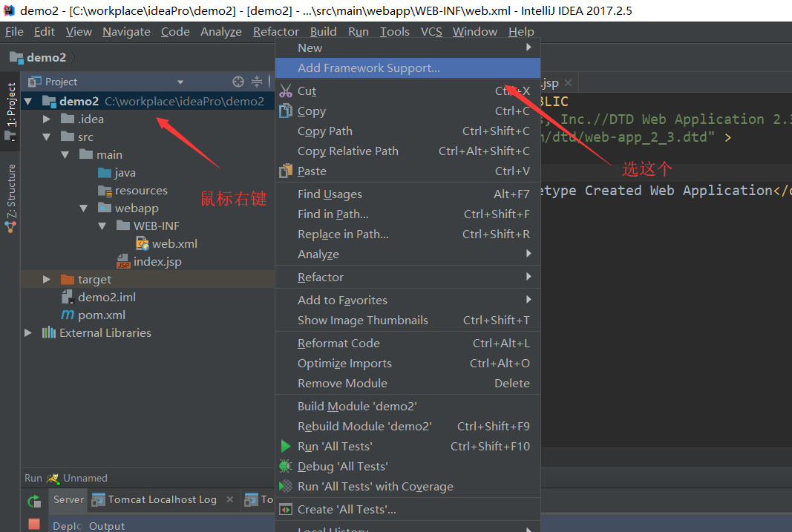This screenshot has height=532, width=792.
Task: Click the blue java source folder icon
Action: point(105,173)
